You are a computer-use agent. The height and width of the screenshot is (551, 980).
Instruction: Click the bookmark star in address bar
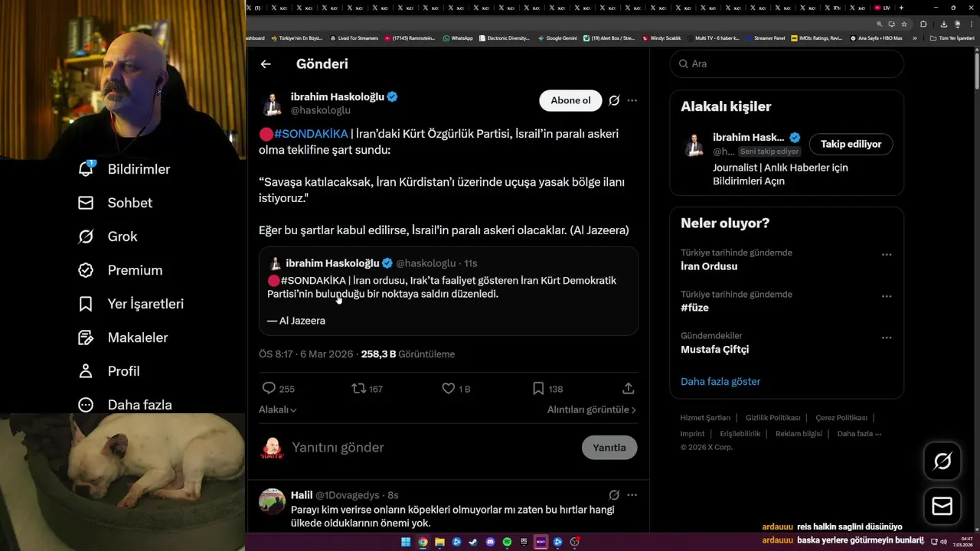pos(904,24)
